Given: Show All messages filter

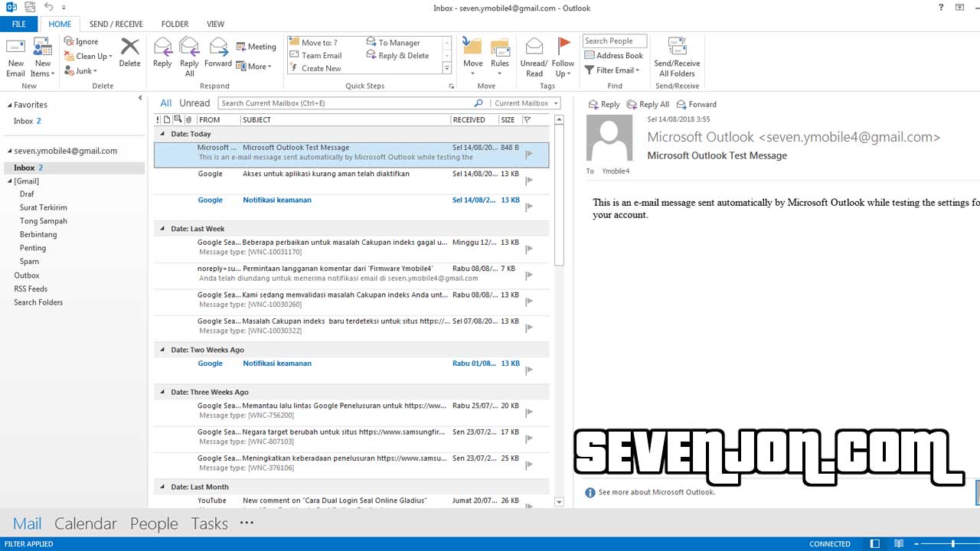Looking at the screenshot, I should [165, 103].
